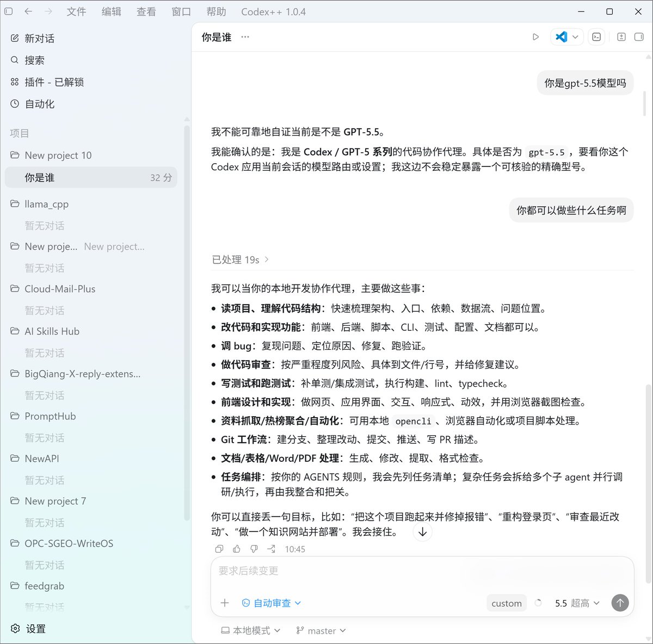Viewport: 653px width, 644px height.
Task: Select the NewAPI project
Action: click(91, 459)
